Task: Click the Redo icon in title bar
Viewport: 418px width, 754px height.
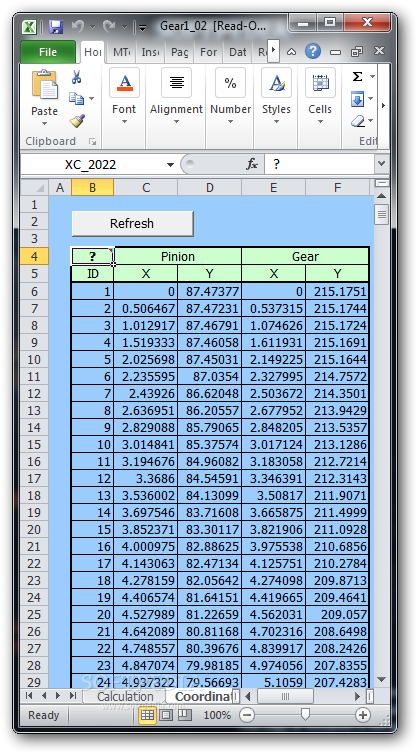Action: (x=109, y=25)
